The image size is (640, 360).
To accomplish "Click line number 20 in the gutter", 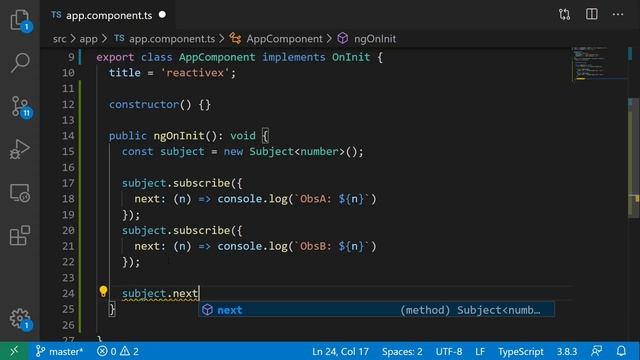I will (68, 230).
